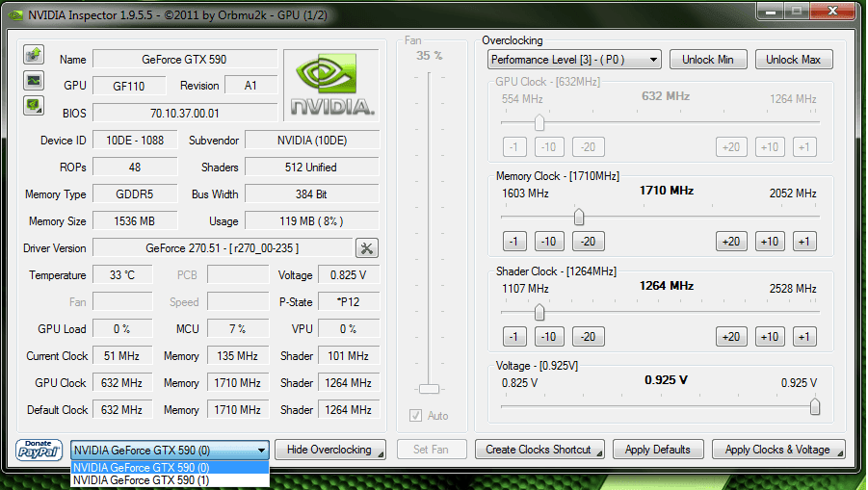Click GPU Clock +20 button
868x490 pixels.
pos(731,147)
